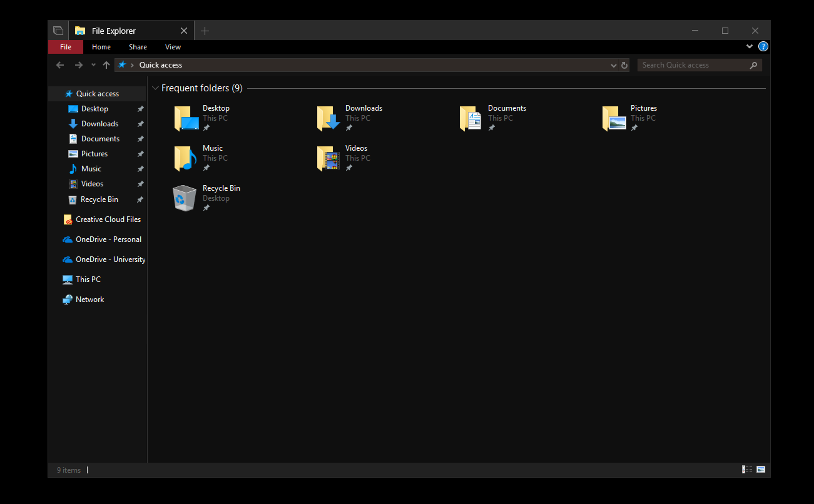The height and width of the screenshot is (504, 814).
Task: Click the refresh icon in the address bar
Action: 624,64
